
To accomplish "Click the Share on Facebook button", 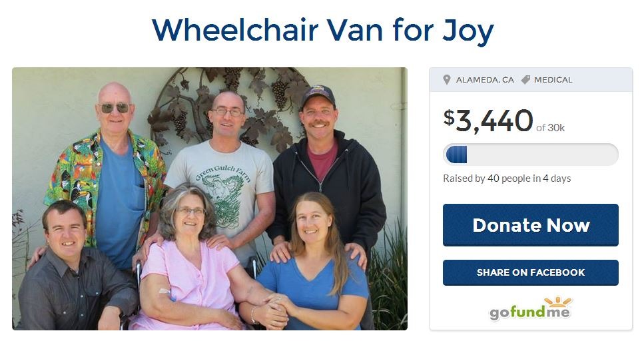I will 530,272.
